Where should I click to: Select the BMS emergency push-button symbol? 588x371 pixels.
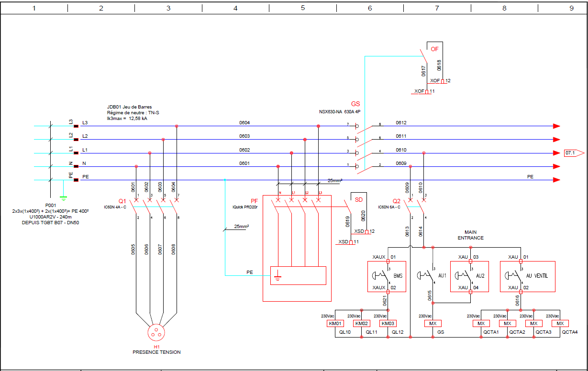[x=381, y=276]
